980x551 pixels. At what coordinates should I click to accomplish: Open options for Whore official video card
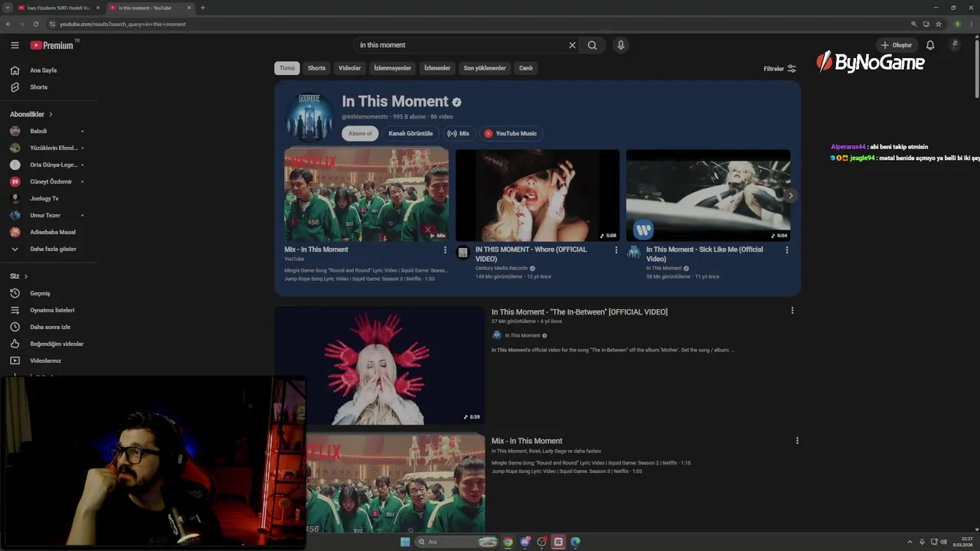click(x=616, y=249)
